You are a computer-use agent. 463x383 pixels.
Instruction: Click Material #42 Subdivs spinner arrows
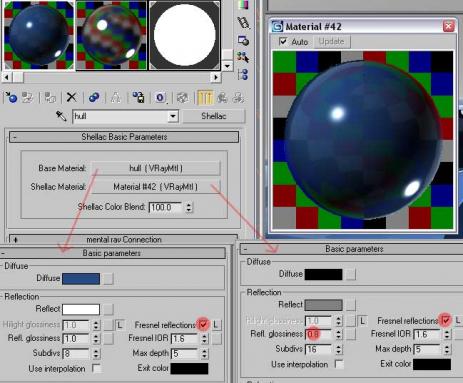pyautogui.click(x=339, y=349)
